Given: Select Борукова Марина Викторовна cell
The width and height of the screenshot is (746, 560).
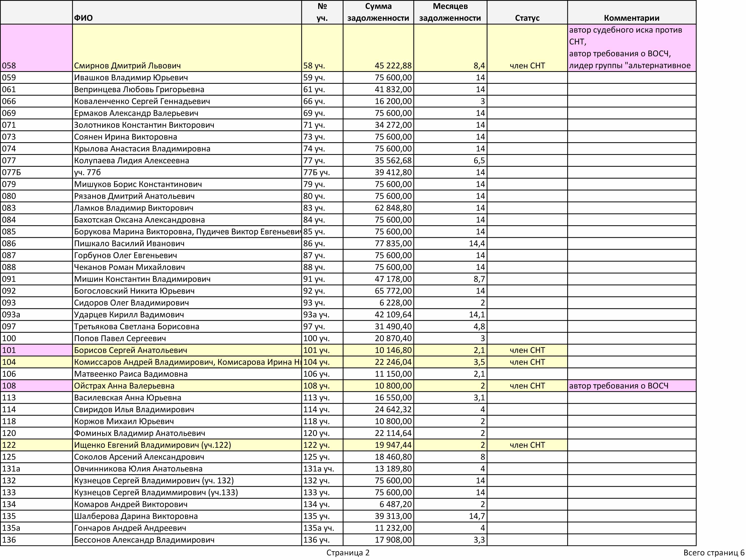Looking at the screenshot, I should (187, 231).
